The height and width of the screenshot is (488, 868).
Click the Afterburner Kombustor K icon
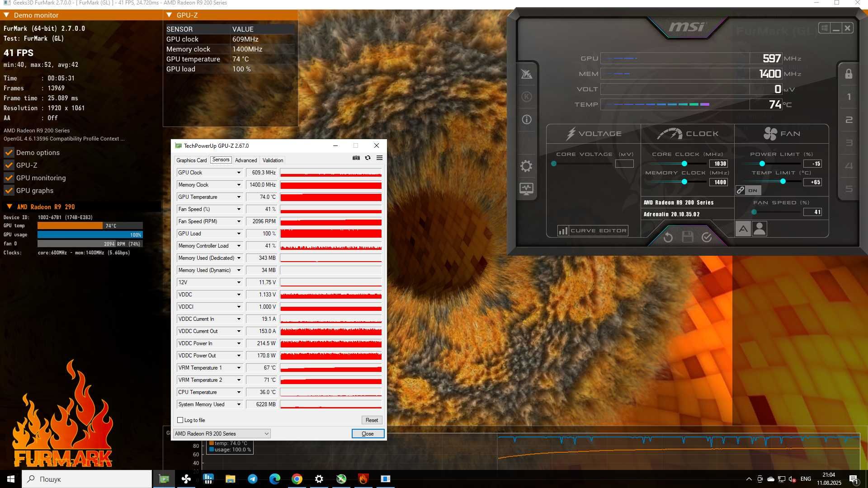[x=527, y=96]
